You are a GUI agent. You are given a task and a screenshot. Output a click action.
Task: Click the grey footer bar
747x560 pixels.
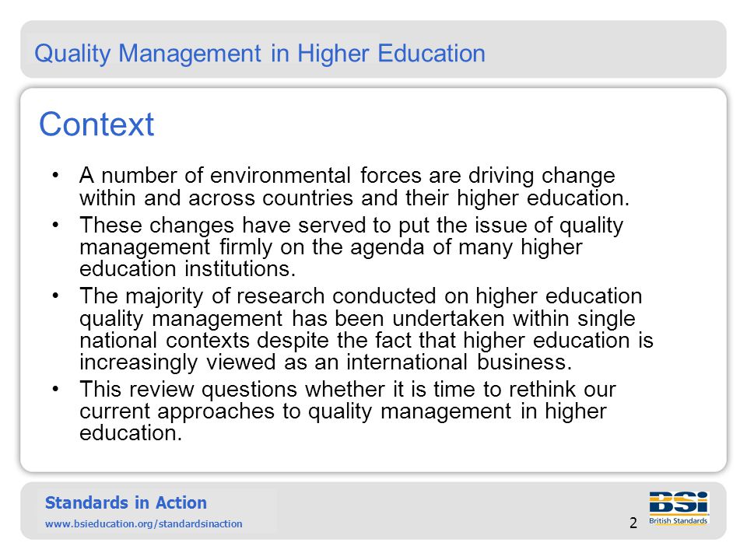click(x=373, y=510)
